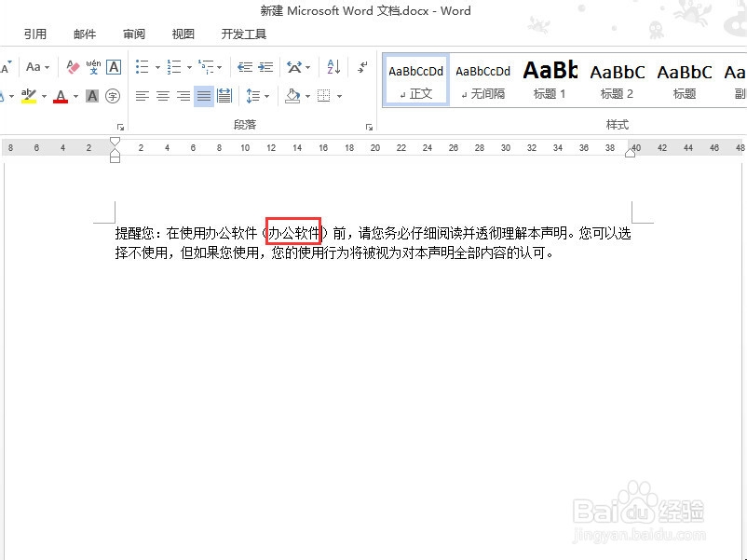The image size is (747, 560).
Task: Open the Clear Formatting eraser icon
Action: (73, 67)
